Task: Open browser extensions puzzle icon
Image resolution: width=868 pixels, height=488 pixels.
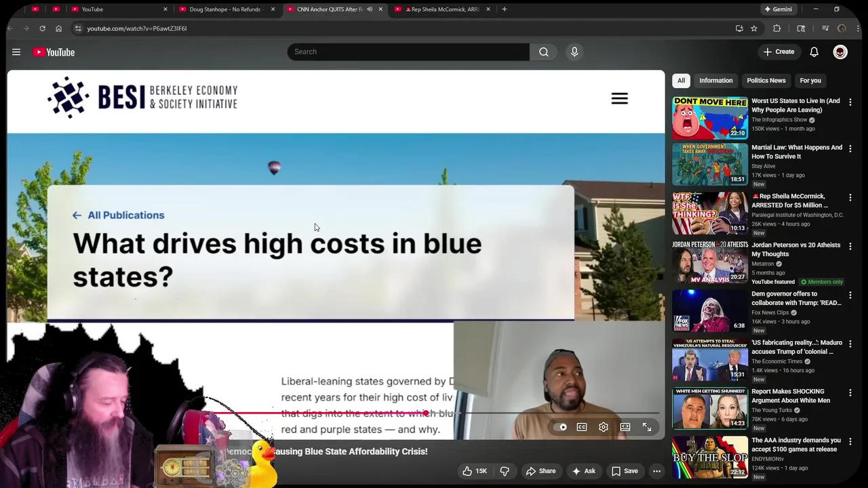Action: coord(777,28)
